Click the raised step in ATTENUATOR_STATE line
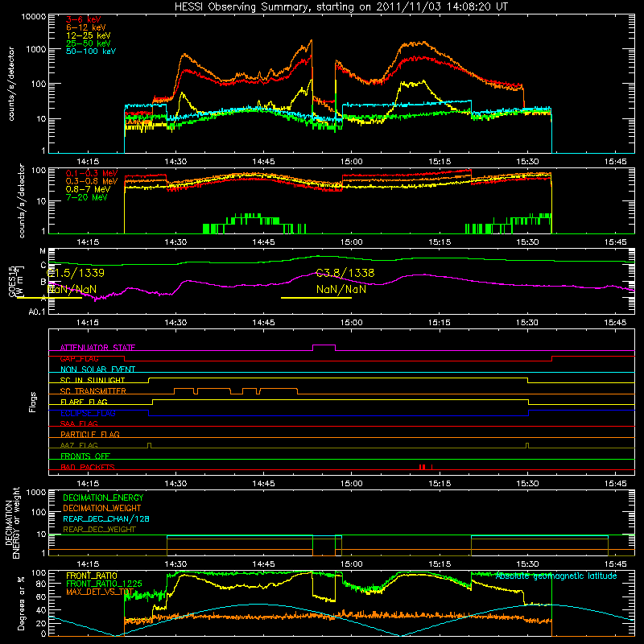 pos(324,345)
